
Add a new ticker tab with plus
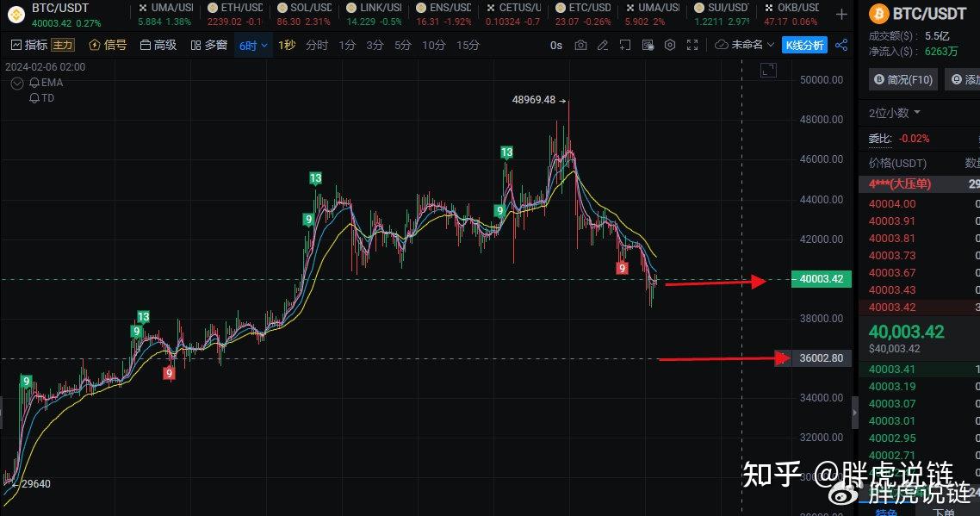click(x=841, y=15)
